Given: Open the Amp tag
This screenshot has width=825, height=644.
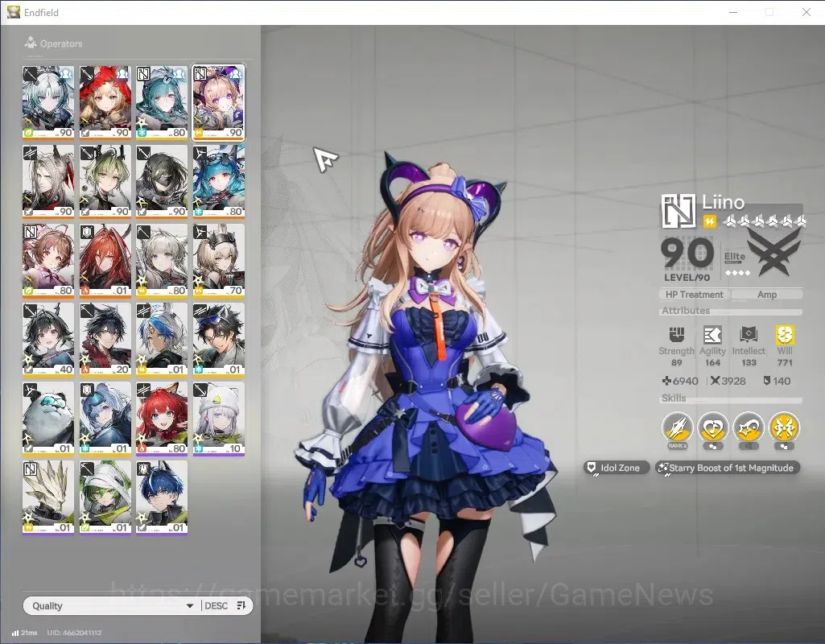Looking at the screenshot, I should click(766, 295).
